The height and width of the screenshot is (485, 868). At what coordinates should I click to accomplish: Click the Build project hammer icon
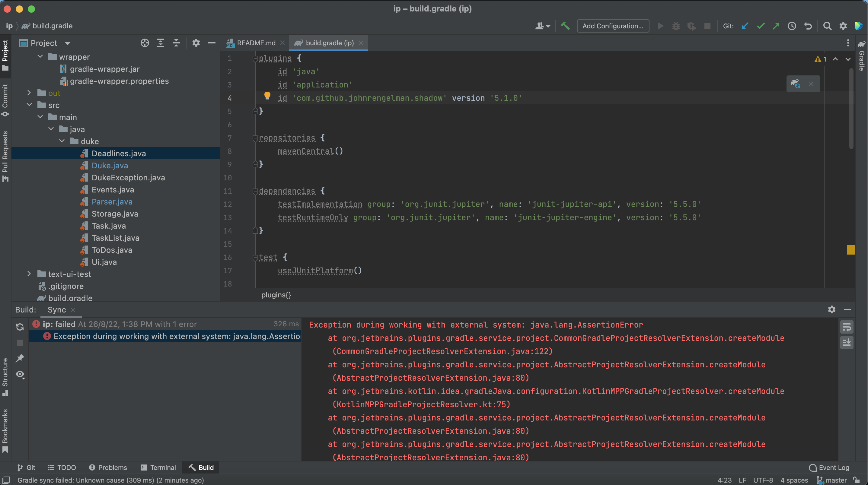click(565, 26)
